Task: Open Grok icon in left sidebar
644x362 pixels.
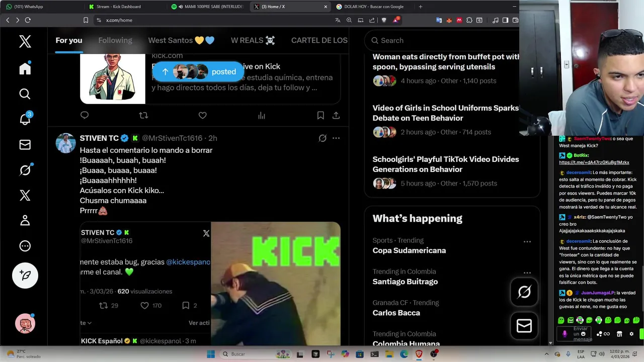Action: (x=25, y=170)
